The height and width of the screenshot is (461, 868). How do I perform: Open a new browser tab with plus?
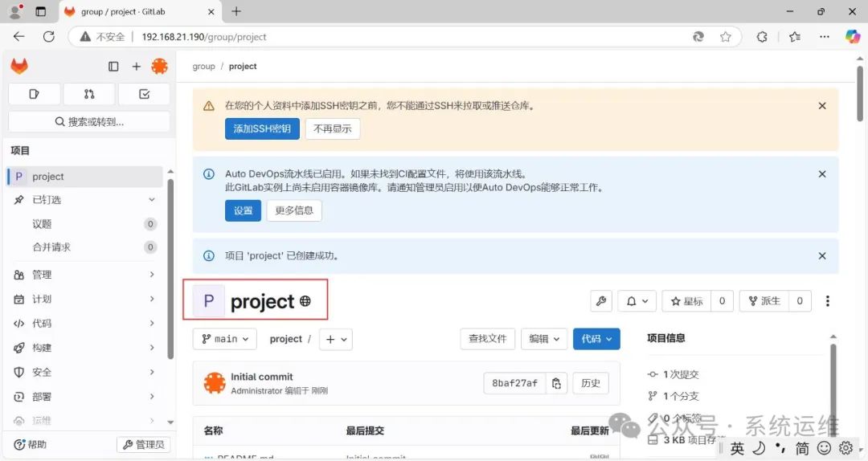click(x=236, y=11)
